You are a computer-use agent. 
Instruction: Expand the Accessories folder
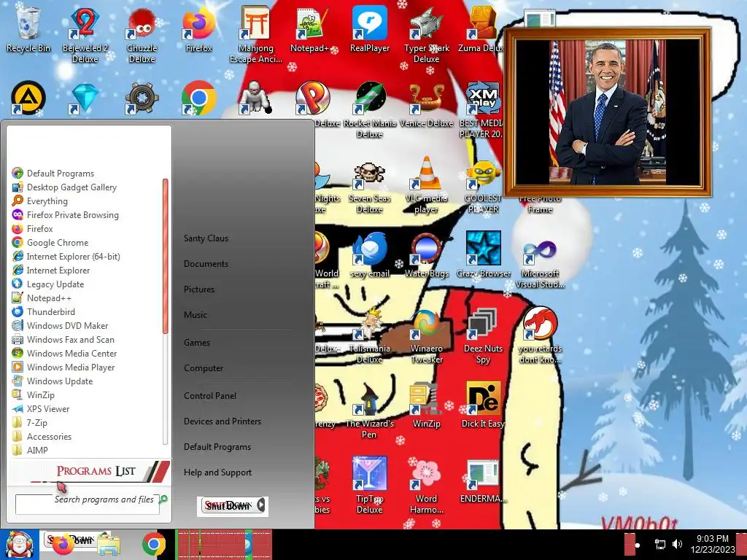click(49, 436)
